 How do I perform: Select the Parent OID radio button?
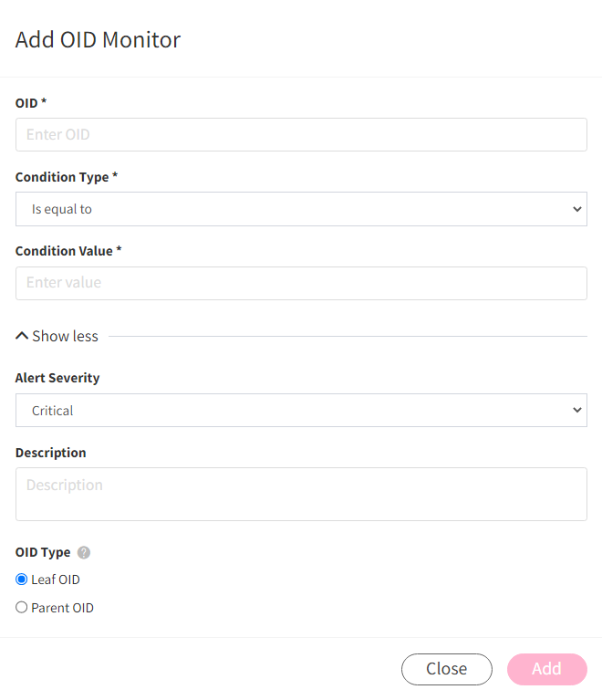21,607
